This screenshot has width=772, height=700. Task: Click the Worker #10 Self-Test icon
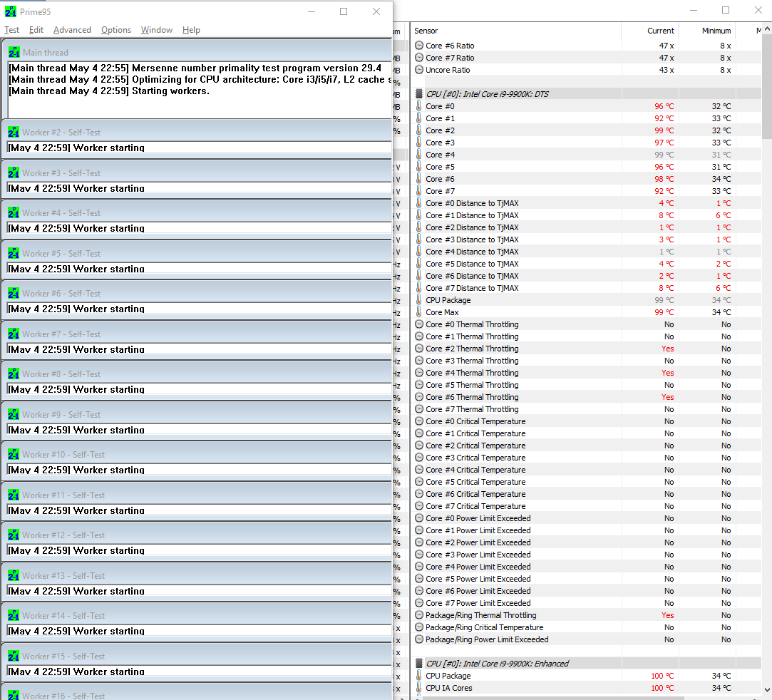14,454
